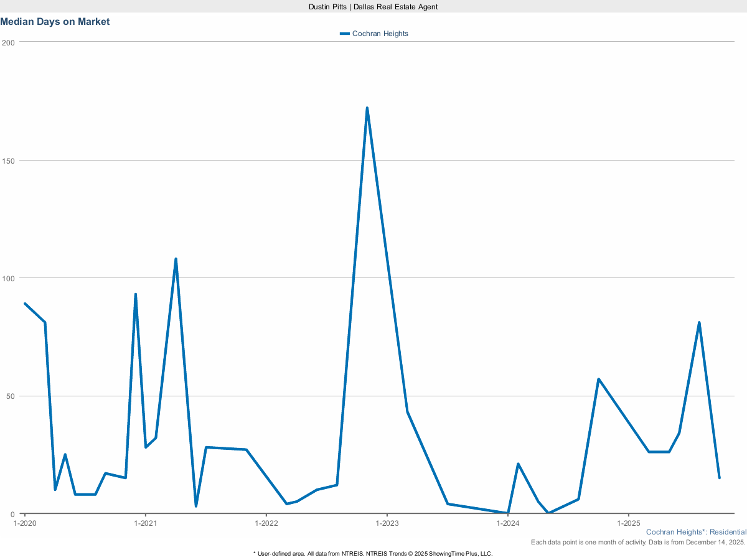Screen dimensions: 747x560
Task: Click the lowest dip near 1-2024
Action: pyautogui.click(x=507, y=513)
